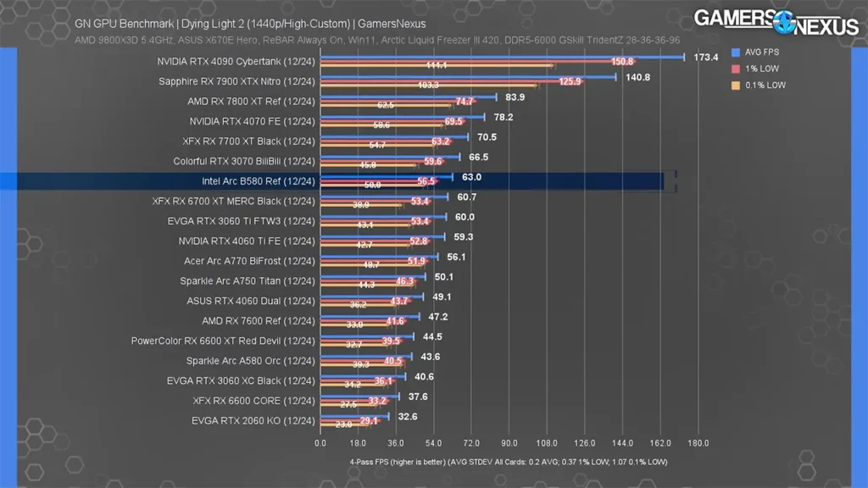This screenshot has width=868, height=488.
Task: Click the 43.6 average FPS value
Action: click(430, 357)
